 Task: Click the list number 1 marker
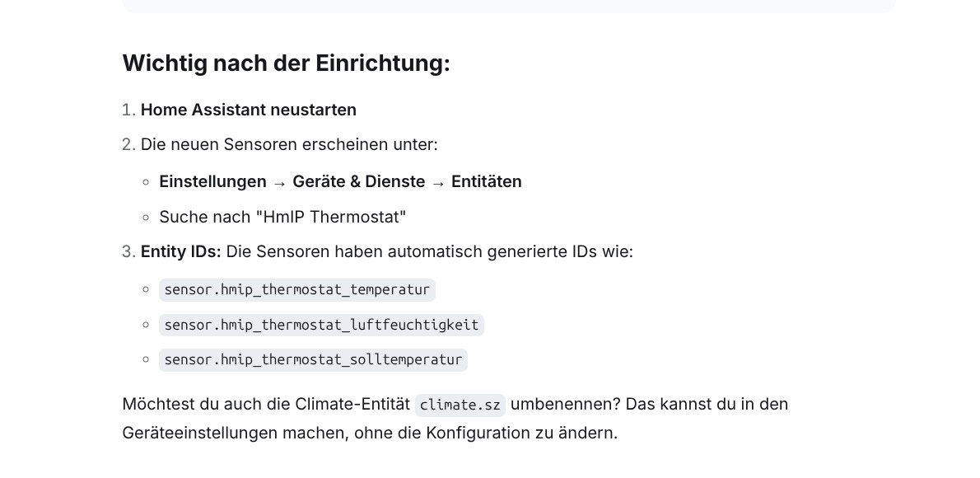click(128, 110)
